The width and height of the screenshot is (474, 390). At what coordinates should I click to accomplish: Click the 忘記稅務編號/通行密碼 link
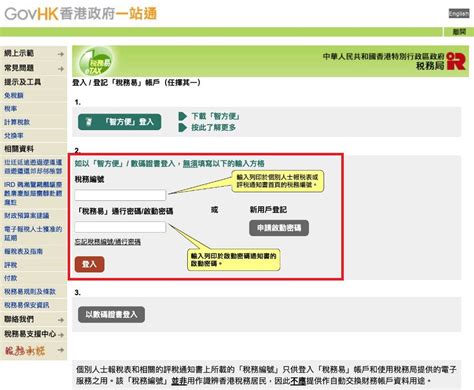click(107, 242)
